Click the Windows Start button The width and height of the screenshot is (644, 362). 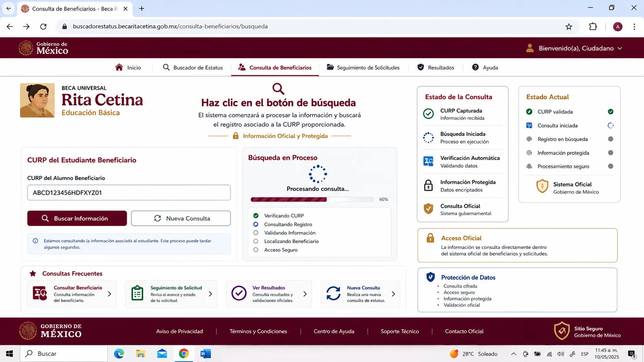(10, 354)
